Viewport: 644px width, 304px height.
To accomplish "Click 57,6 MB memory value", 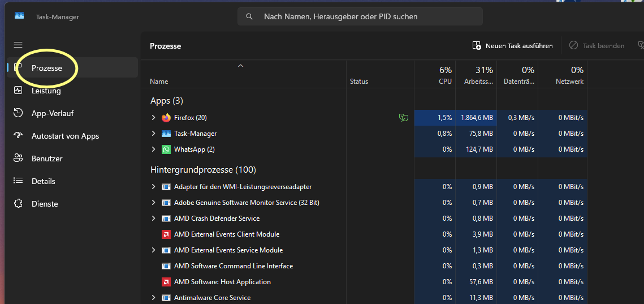I will [x=482, y=282].
